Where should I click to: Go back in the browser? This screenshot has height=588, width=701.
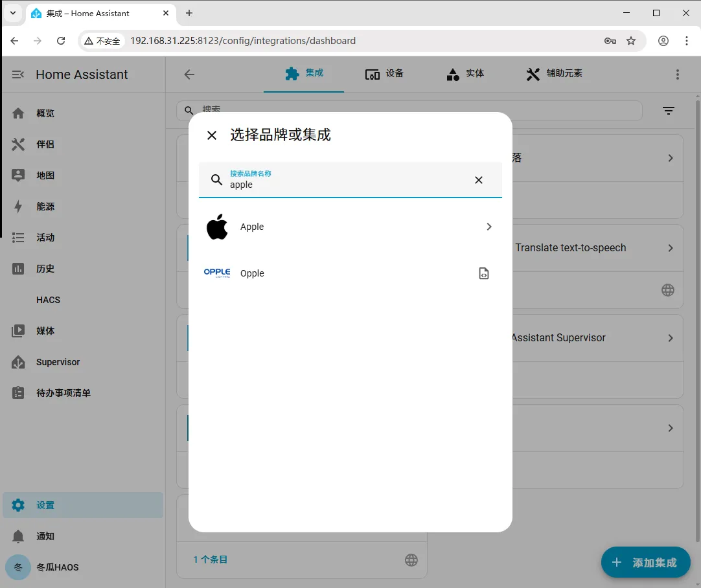tap(14, 41)
